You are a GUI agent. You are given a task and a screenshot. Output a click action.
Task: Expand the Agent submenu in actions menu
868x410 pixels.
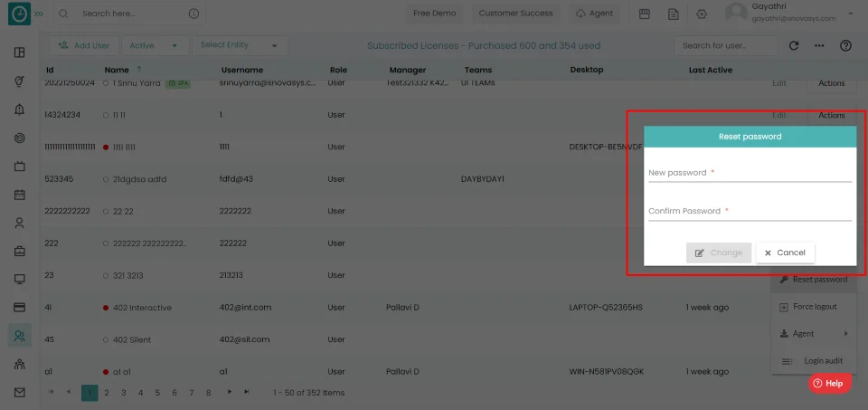813,334
